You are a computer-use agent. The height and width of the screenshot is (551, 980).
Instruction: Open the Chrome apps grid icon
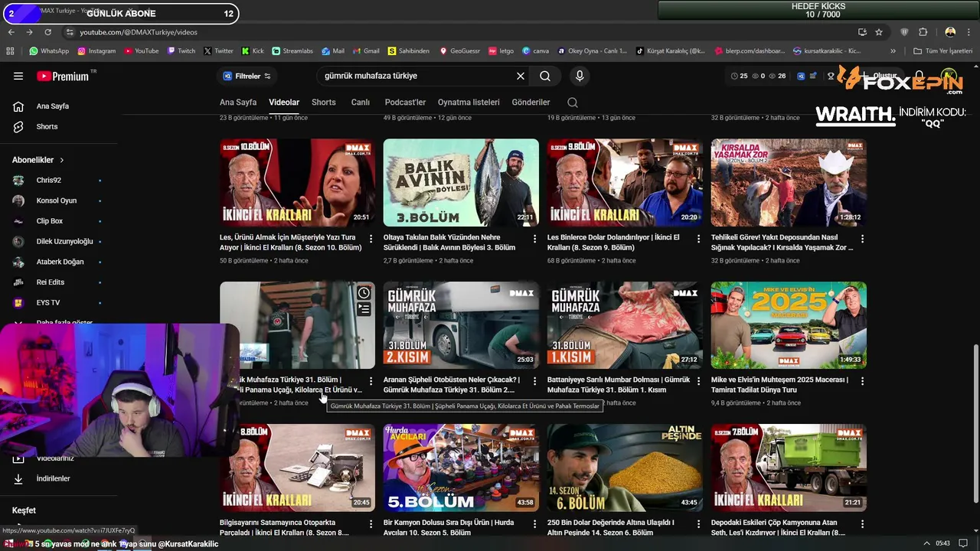[10, 51]
